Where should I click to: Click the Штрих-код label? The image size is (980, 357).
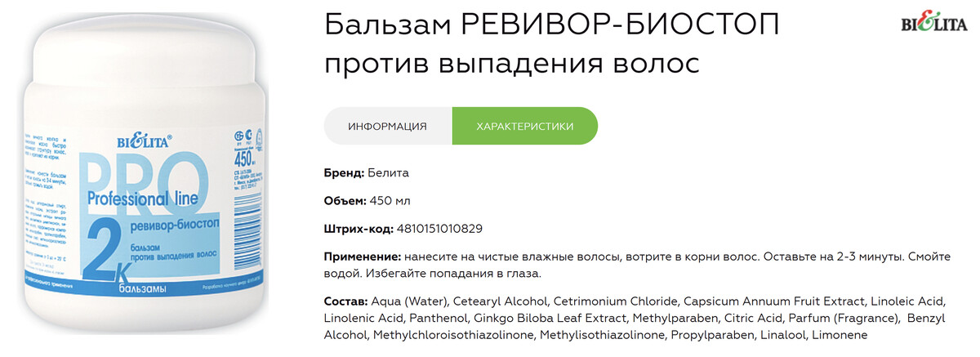[358, 228]
